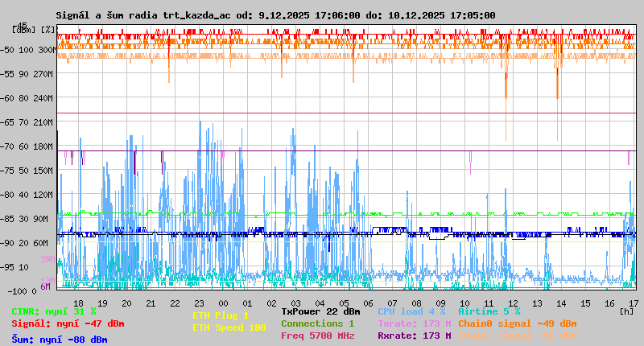Click the hour '09' x-axis tick label
Viewport: 644px width, 346px height.
coord(440,303)
